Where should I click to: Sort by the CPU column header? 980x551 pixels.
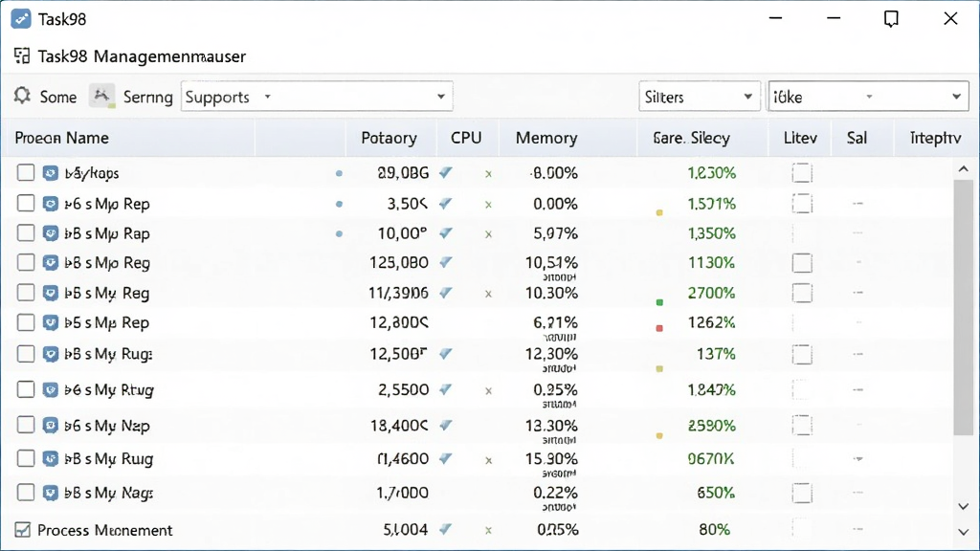click(466, 138)
